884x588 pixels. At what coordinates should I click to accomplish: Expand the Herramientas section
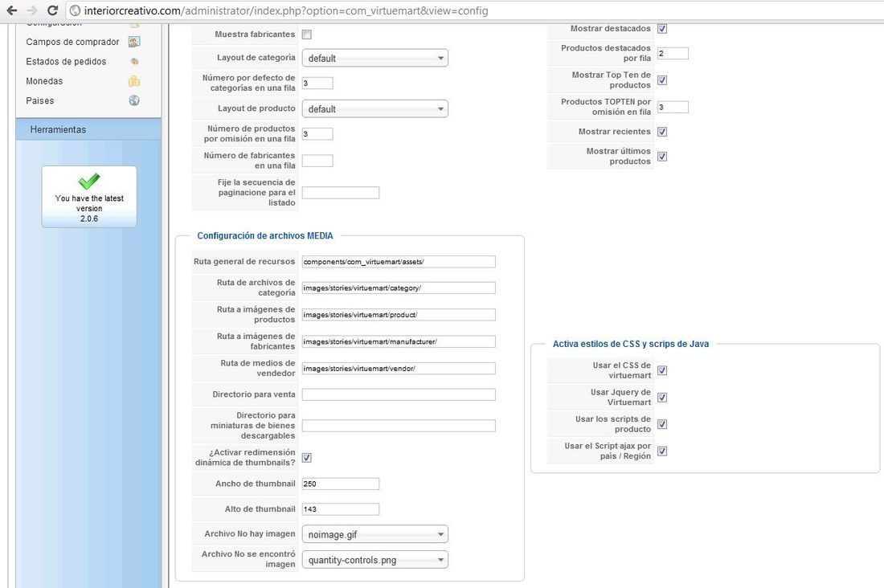tap(88, 129)
